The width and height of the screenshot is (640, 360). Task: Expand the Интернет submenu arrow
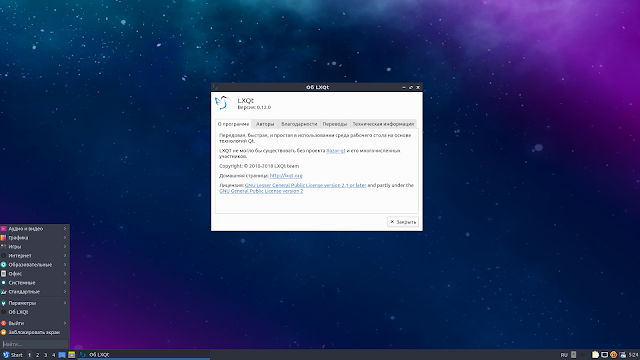click(x=65, y=256)
